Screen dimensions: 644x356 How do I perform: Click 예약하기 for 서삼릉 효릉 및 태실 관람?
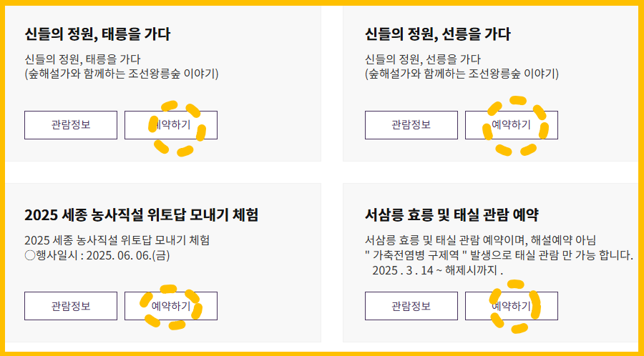coord(512,306)
